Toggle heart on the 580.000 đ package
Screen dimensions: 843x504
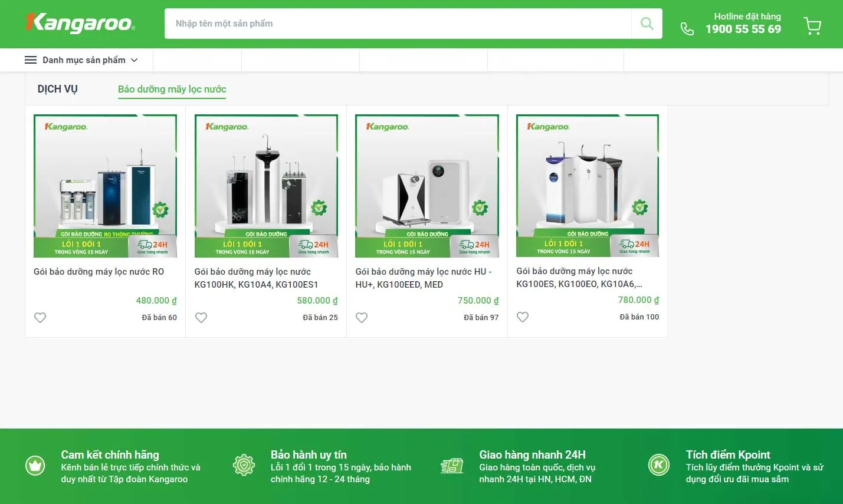201,318
